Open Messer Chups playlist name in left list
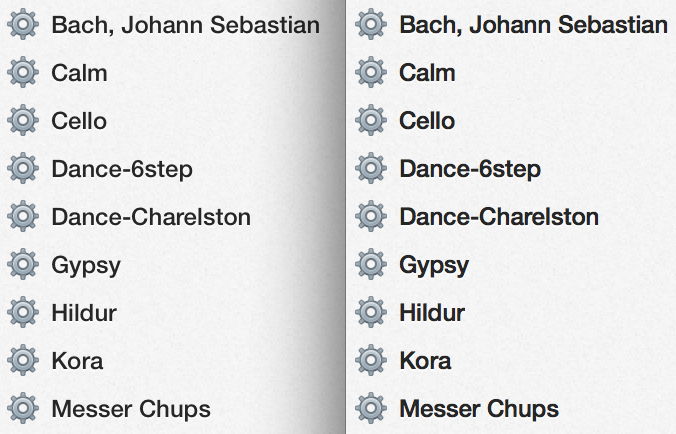Screen dimensions: 676x434 (x=131, y=409)
